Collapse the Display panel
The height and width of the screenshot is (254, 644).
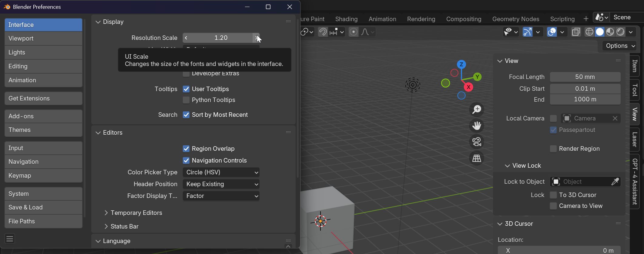click(98, 22)
